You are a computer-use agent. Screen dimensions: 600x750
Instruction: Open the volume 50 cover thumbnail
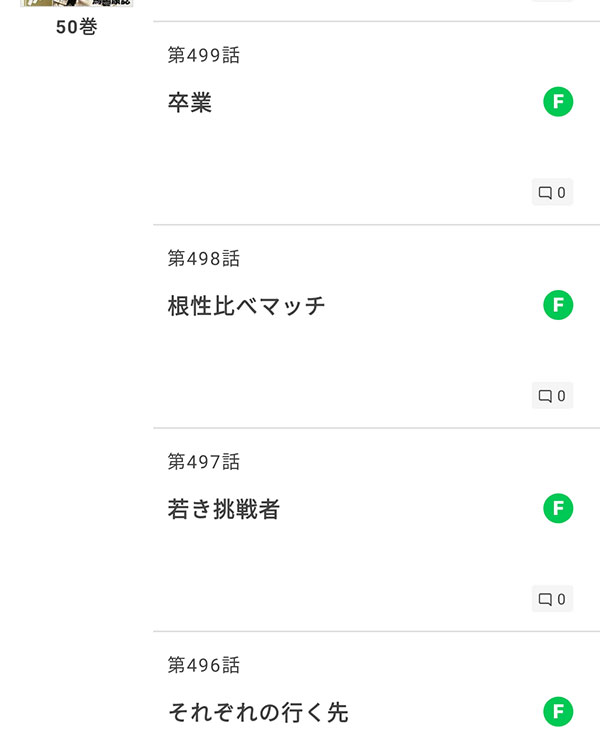click(x=77, y=3)
